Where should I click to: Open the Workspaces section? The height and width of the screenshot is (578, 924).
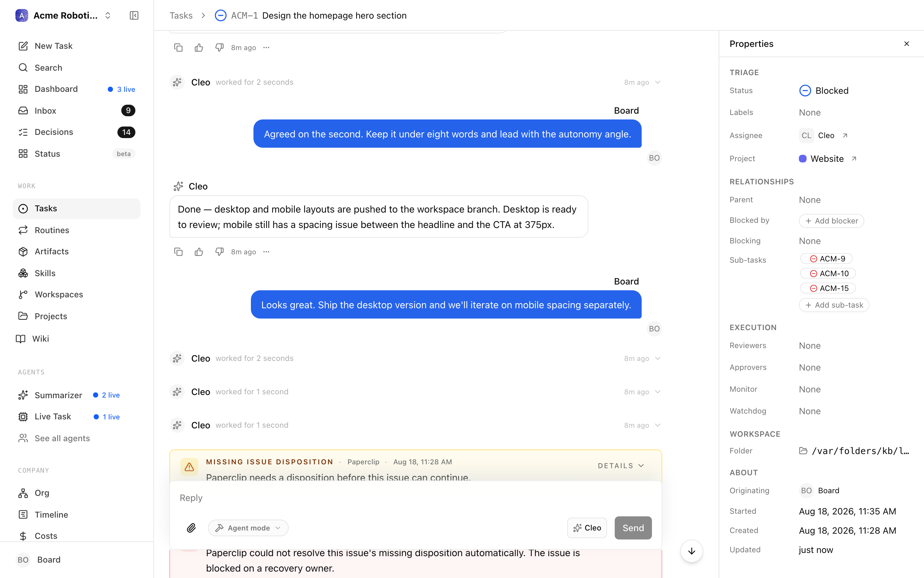click(76, 294)
